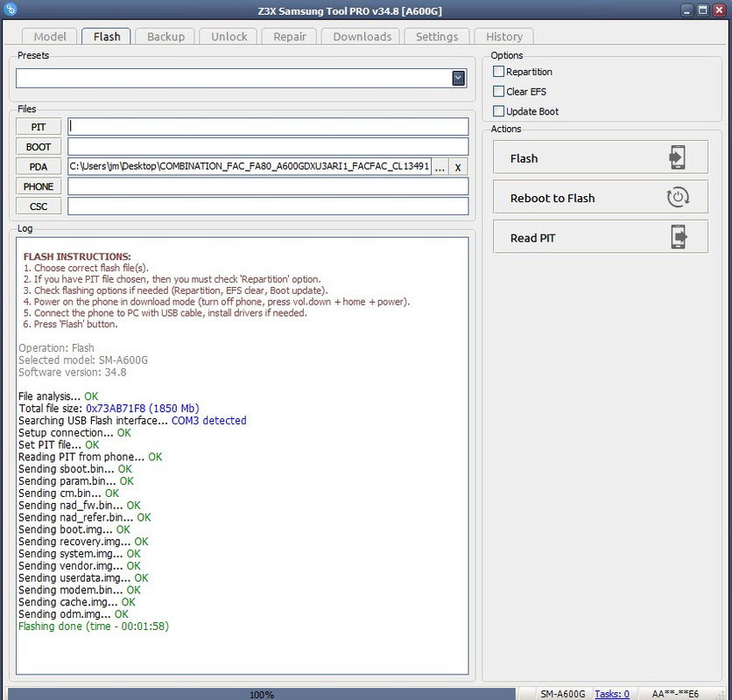Click the PDA file button
The height and width of the screenshot is (700, 732).
point(39,166)
